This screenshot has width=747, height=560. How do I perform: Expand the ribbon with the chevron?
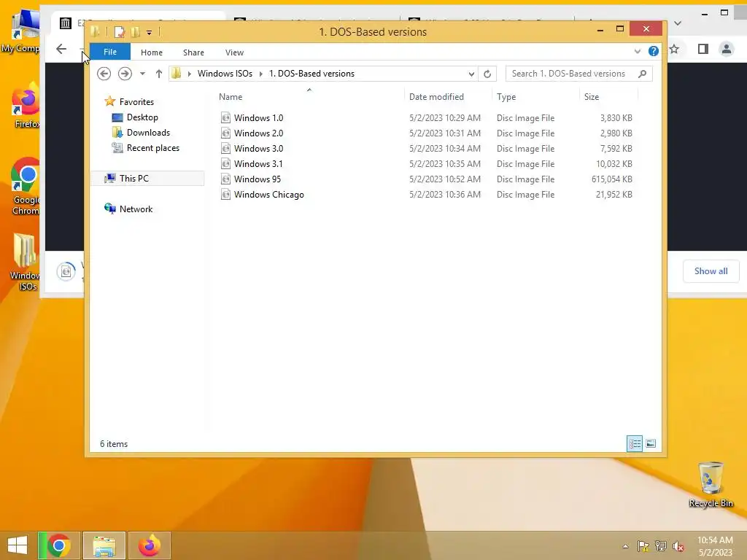point(638,52)
